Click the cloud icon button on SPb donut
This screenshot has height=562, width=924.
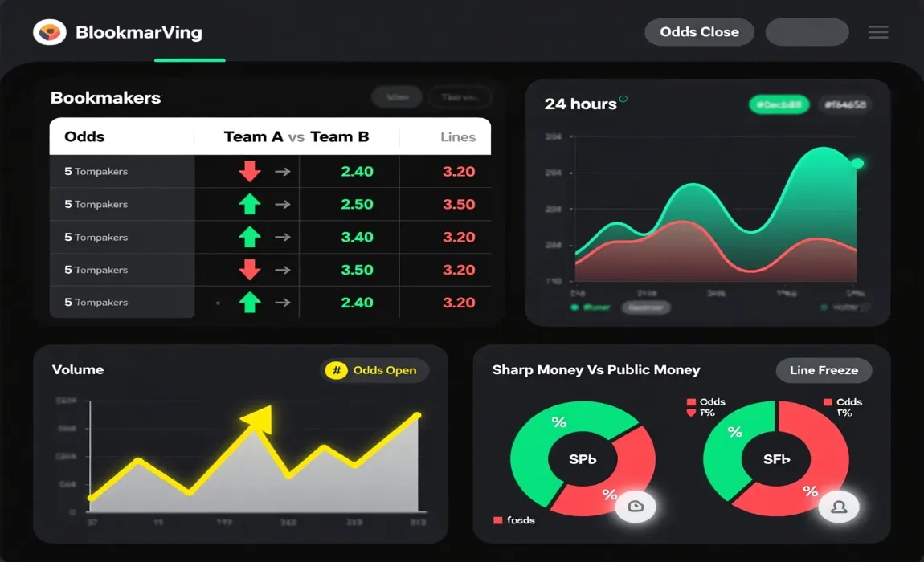pos(636,506)
